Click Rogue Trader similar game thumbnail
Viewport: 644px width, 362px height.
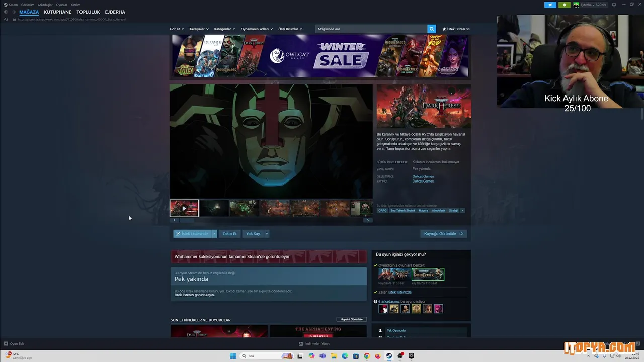(428, 274)
